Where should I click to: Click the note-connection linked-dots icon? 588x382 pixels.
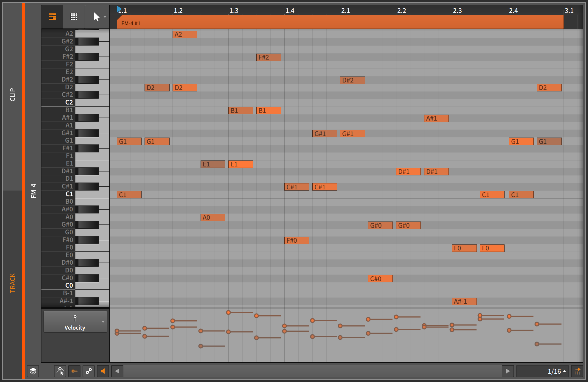click(x=89, y=371)
